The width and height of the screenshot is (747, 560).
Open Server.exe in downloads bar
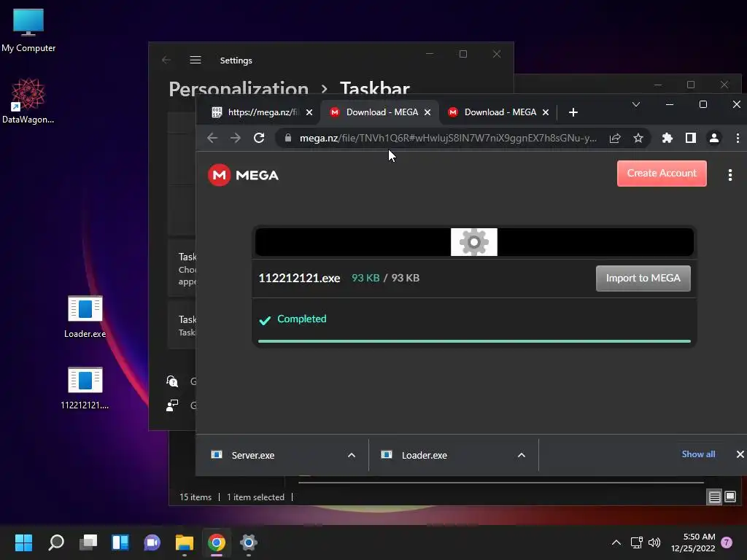[x=253, y=455]
